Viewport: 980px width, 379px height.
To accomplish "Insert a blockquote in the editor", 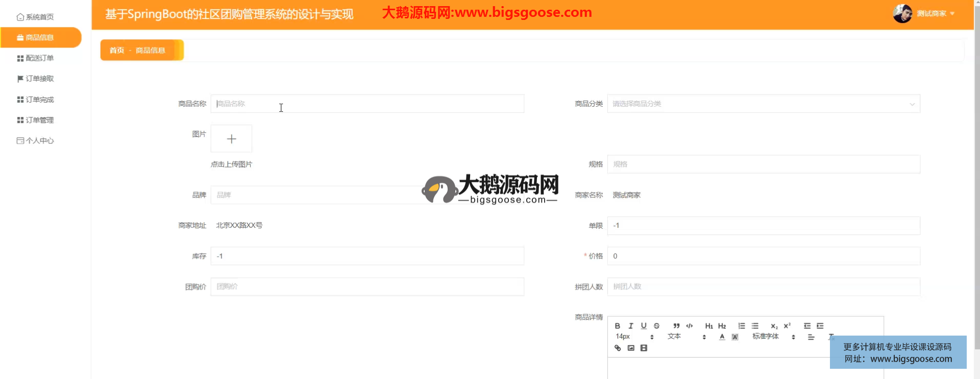I will coord(676,326).
